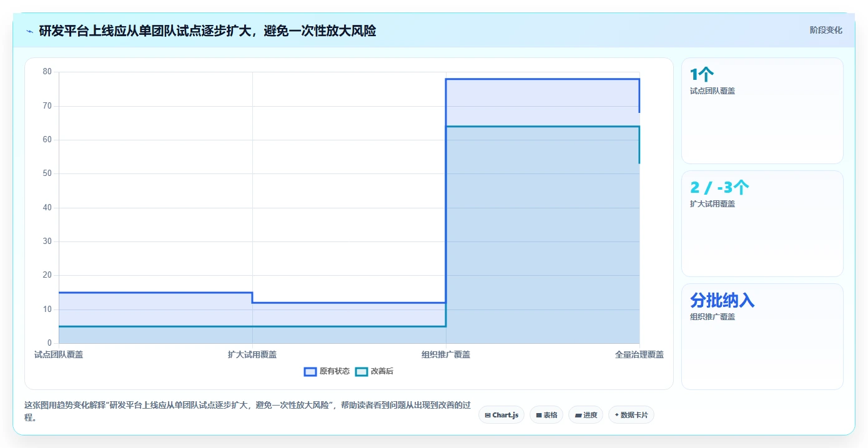Click the Chart.js pill's small icon
Viewport: 868px width, 448px height.
488,415
